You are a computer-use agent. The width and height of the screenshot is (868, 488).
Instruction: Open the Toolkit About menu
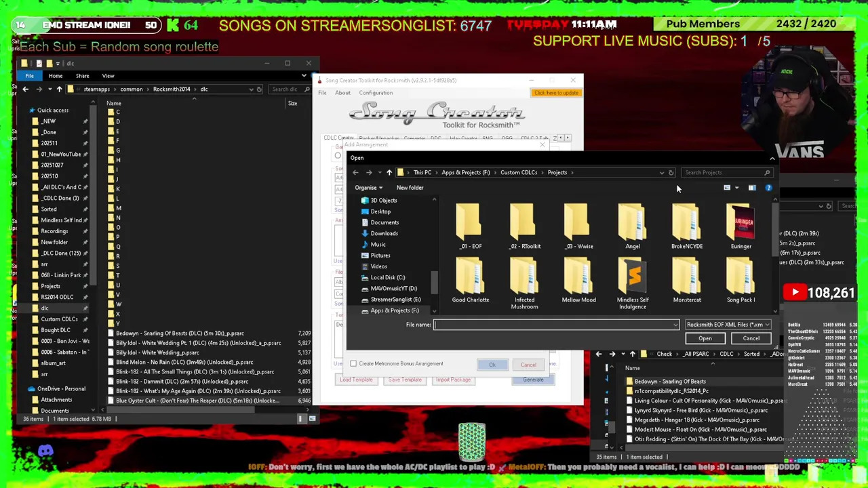point(342,93)
